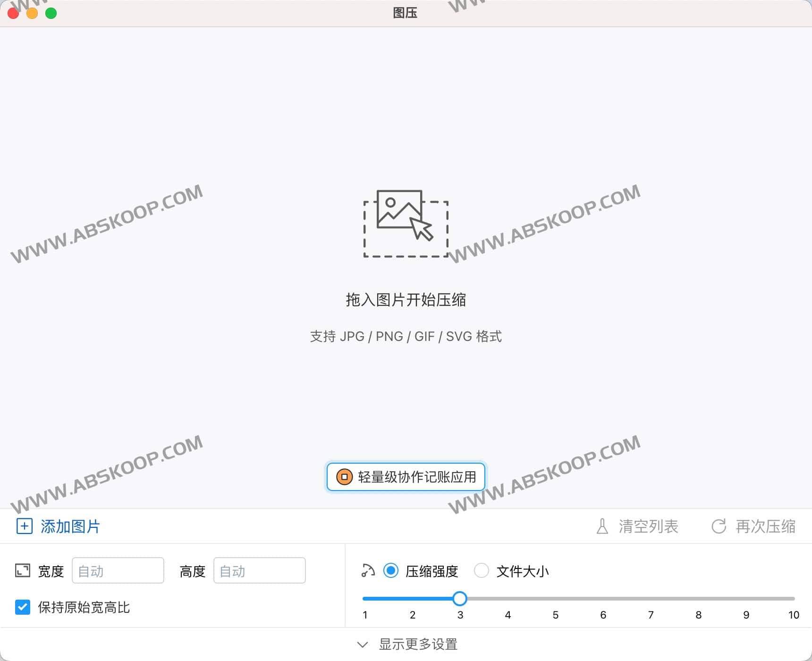The width and height of the screenshot is (812, 661).
Task: Click the resize dimensions icon beside 宽度
Action: (x=22, y=570)
